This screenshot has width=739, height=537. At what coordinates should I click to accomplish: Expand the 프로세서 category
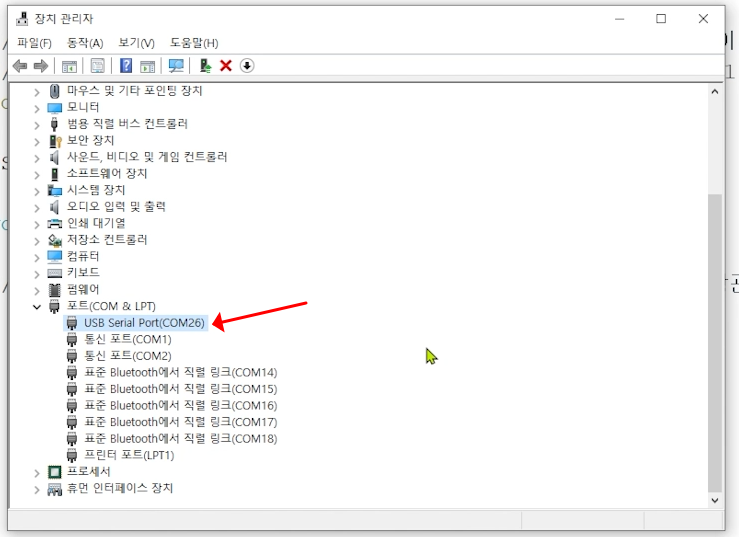37,473
